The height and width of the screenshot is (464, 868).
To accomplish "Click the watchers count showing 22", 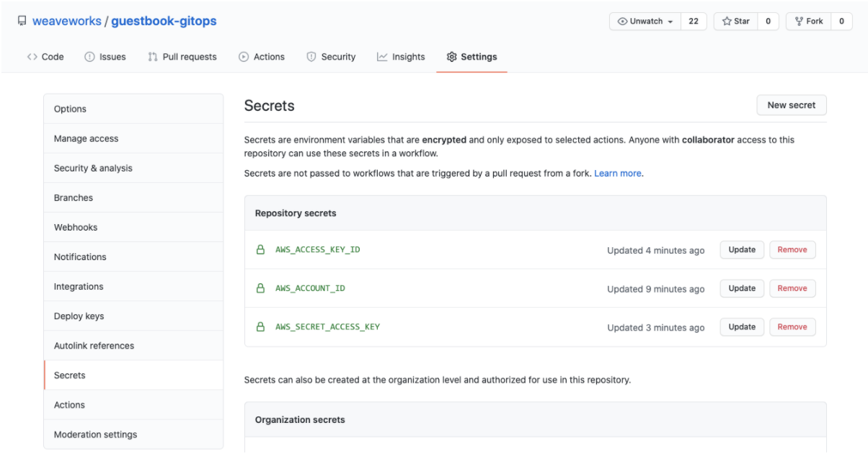I will (x=694, y=22).
